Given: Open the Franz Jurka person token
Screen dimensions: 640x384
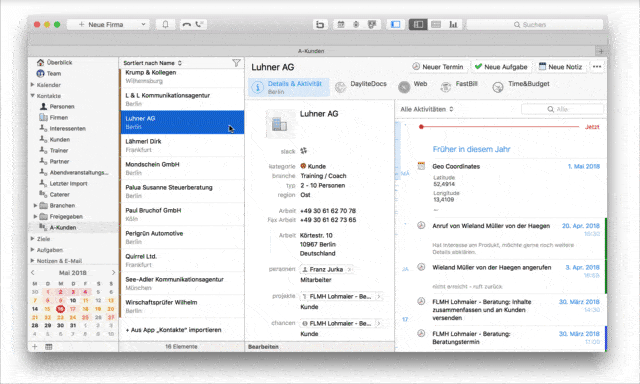Looking at the screenshot, I should pos(327,269).
